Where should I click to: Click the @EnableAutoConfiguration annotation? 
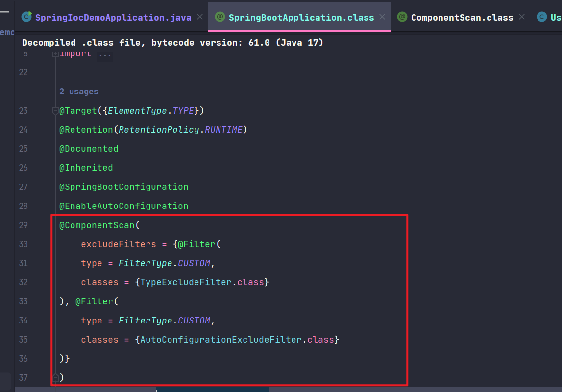point(123,206)
